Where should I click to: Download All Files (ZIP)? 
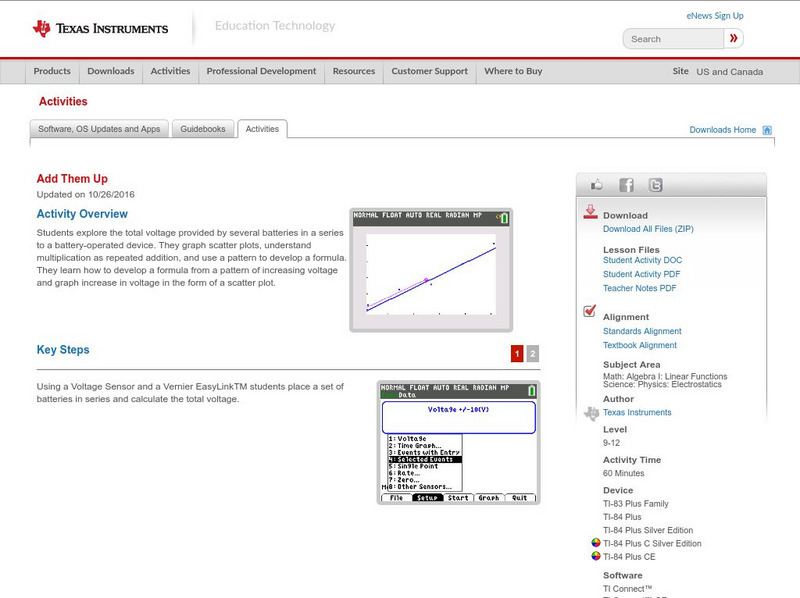648,229
